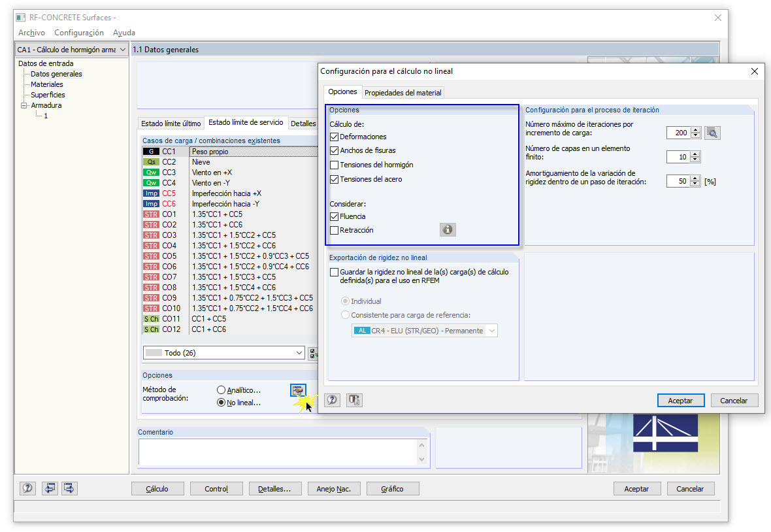Click damping percentage input field 50
Screen dimensions: 771x532
679,181
